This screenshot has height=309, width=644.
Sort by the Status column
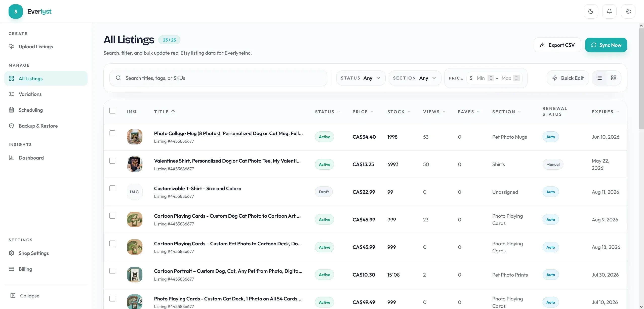[328, 111]
